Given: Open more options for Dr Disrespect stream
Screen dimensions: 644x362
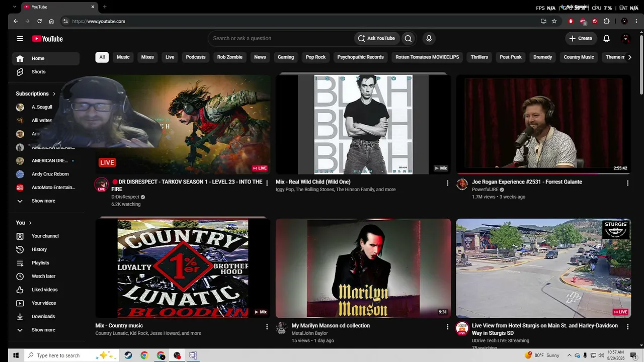Looking at the screenshot, I should pyautogui.click(x=267, y=183).
